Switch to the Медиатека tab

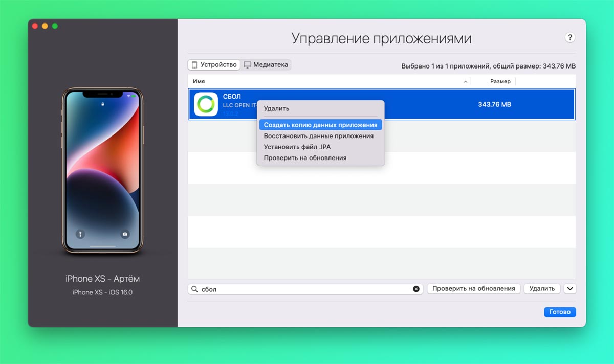click(x=266, y=65)
